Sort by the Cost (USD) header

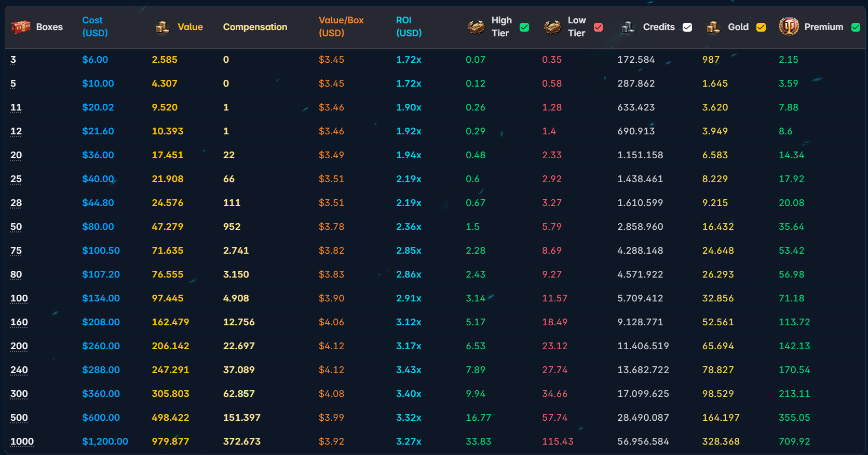click(95, 26)
